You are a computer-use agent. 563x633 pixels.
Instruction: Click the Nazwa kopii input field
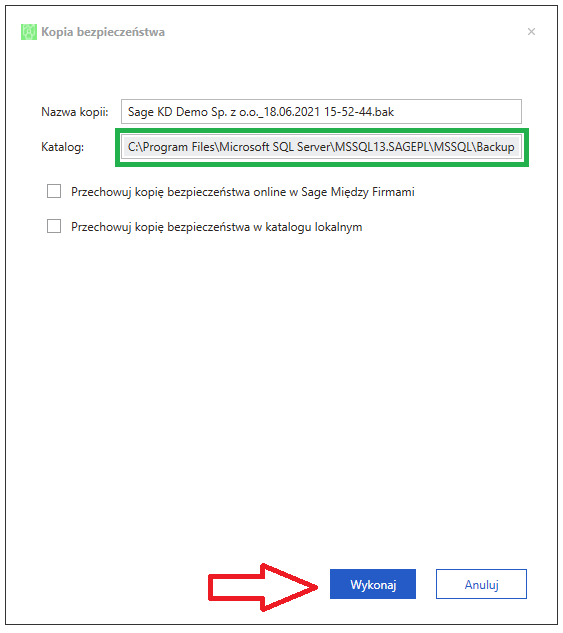pos(321,111)
